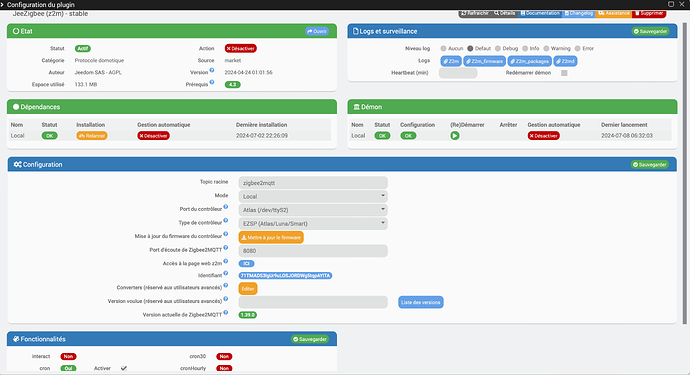This screenshot has height=375, width=690.
Task: Click the Topic racine input field
Action: pos(313,183)
